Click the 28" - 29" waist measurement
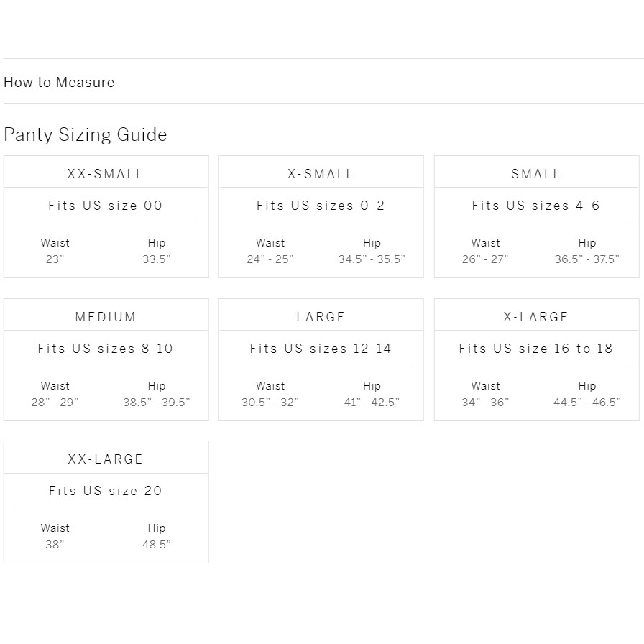Image resolution: width=644 pixels, height=644 pixels. [x=55, y=402]
